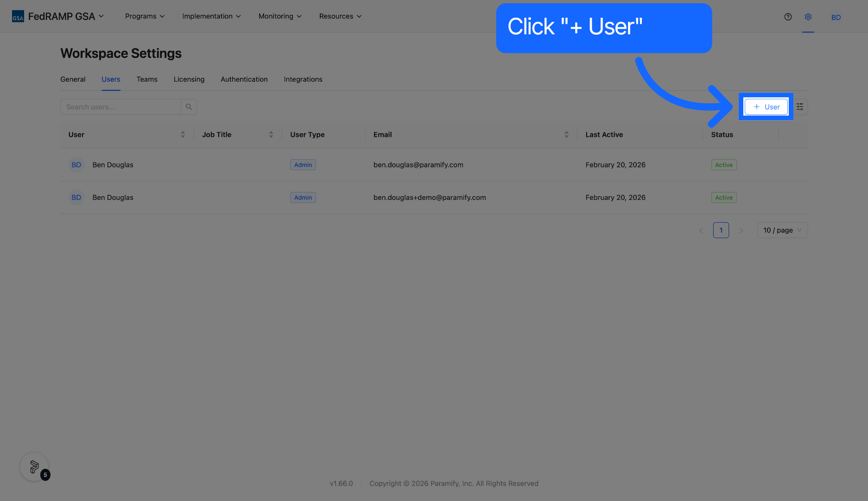868x501 pixels.
Task: Click the Workspace Settings heading
Action: [121, 53]
